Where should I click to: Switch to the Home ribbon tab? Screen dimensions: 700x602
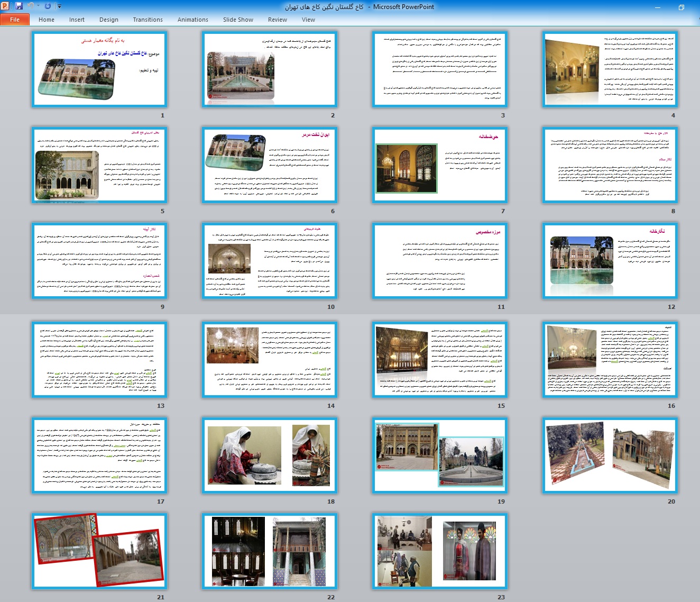(x=47, y=20)
